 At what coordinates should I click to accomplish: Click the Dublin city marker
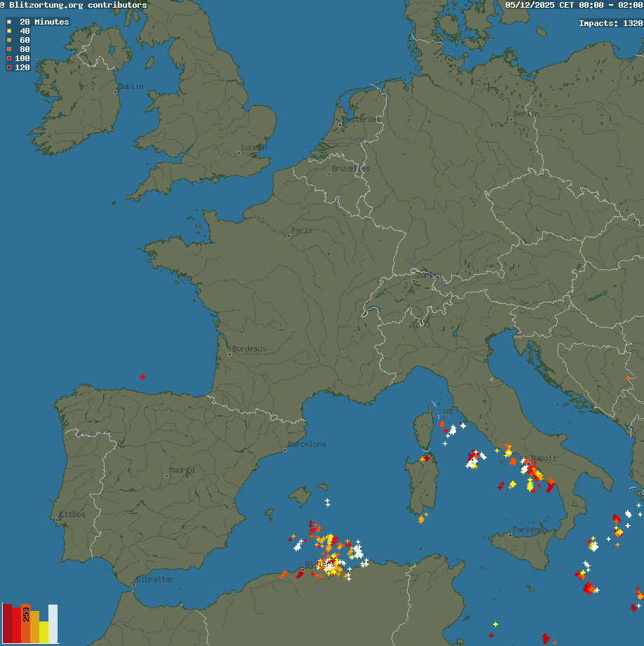(x=116, y=92)
